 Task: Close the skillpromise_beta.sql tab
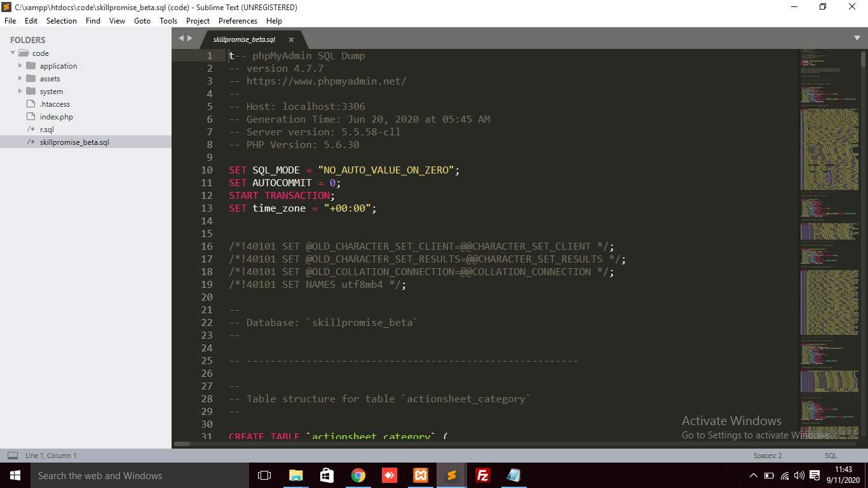[291, 39]
